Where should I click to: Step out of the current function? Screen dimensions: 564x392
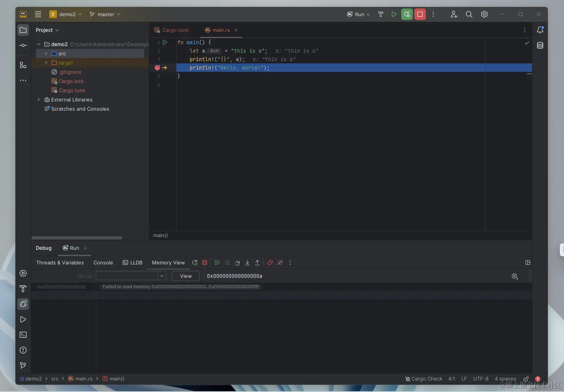click(x=257, y=262)
